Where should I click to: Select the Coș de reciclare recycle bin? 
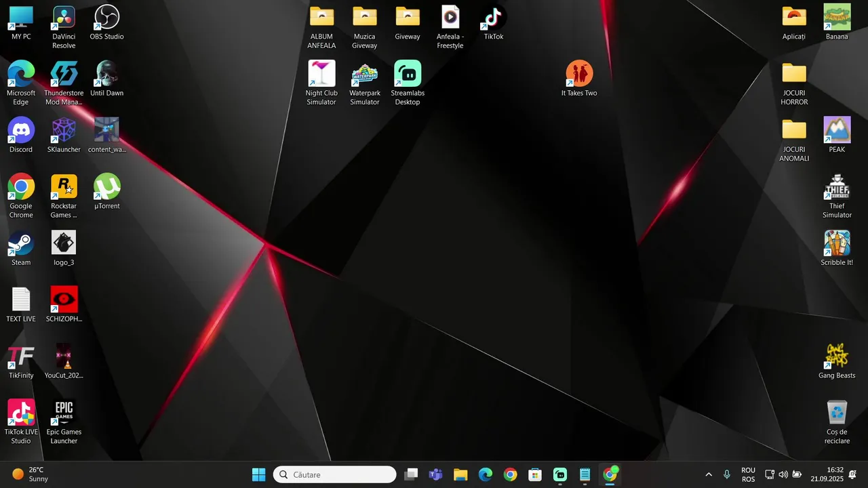pyautogui.click(x=837, y=422)
